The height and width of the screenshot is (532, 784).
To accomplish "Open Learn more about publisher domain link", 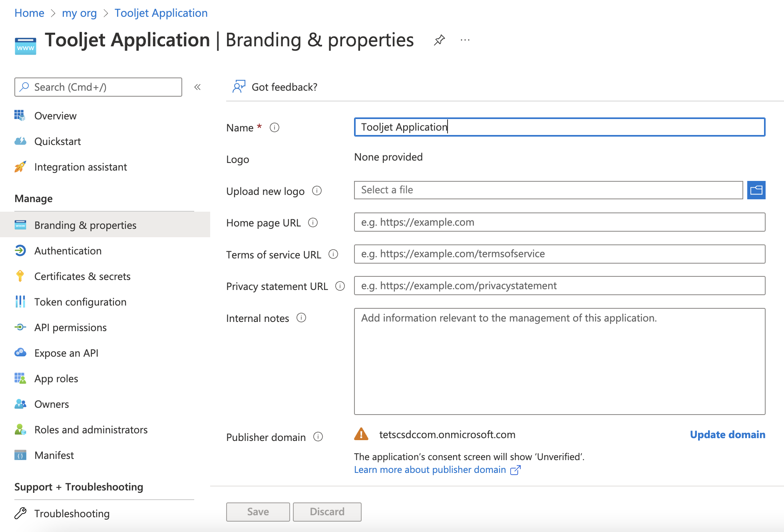I will pyautogui.click(x=437, y=470).
